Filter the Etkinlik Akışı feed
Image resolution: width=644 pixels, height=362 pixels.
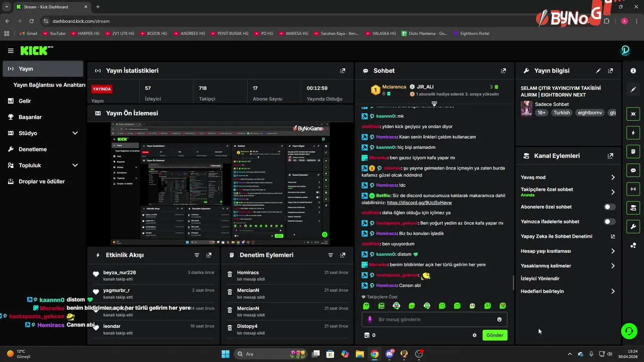tap(197, 255)
